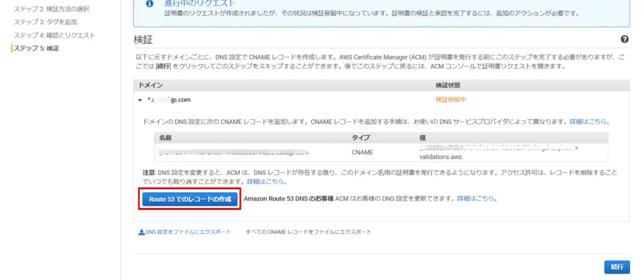This screenshot has height=280, width=644.
Task: Open DNS 設定をファイルにエクスポート link
Action: [188, 232]
